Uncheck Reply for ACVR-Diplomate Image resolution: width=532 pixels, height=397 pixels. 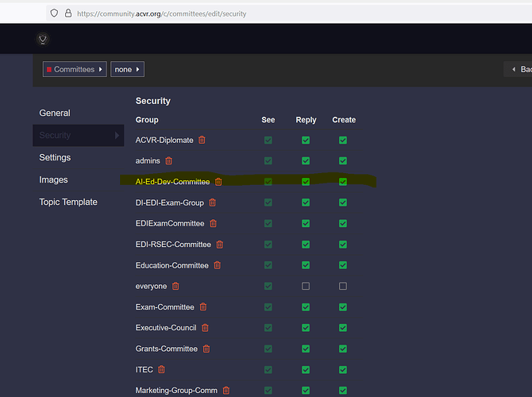coord(306,140)
